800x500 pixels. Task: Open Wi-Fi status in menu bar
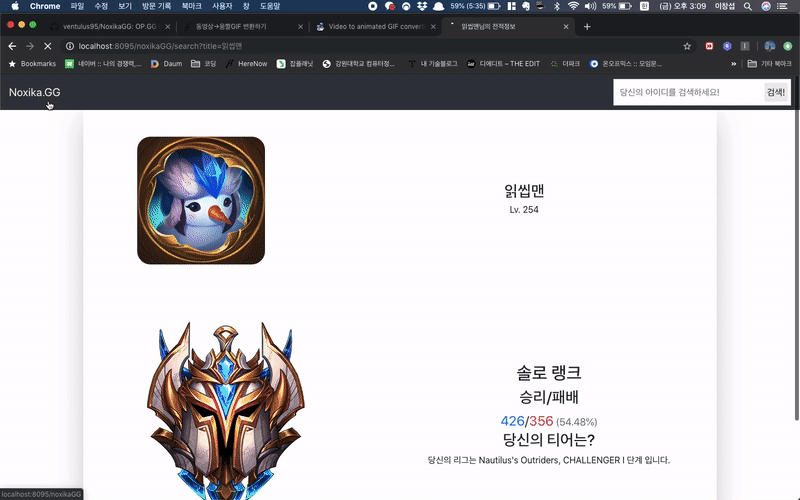click(x=573, y=6)
